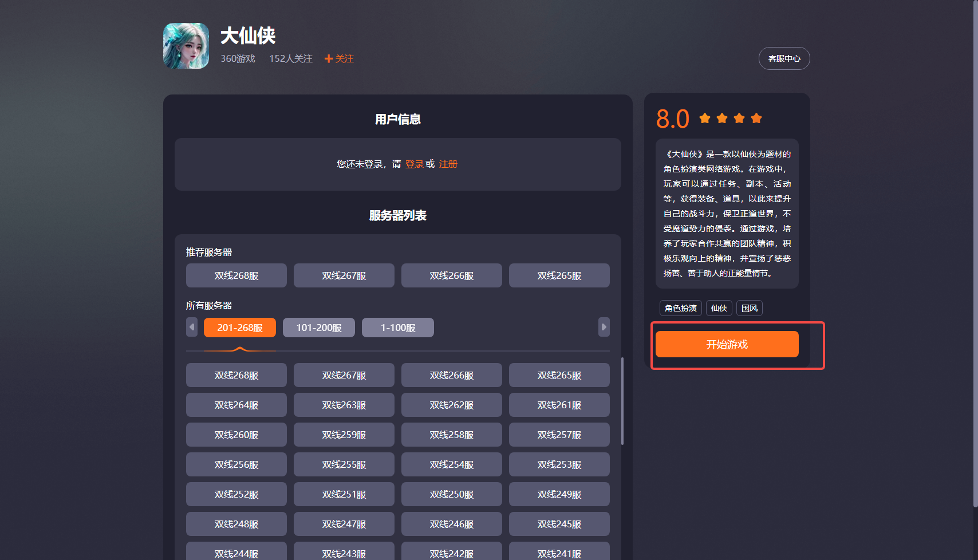Select the 201-268服 server range
Viewport: 978px width, 560px height.
(x=239, y=327)
